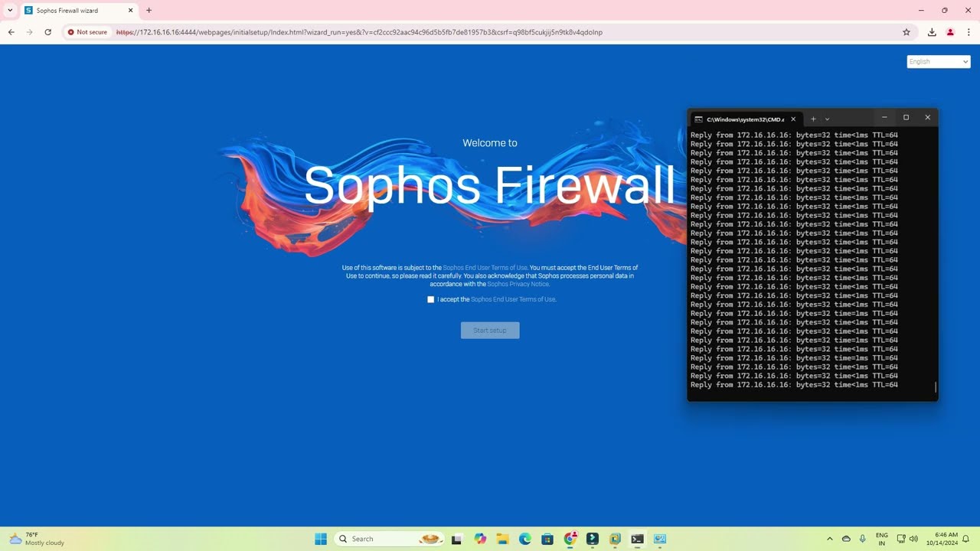Open the network tray icon

pos(901,539)
